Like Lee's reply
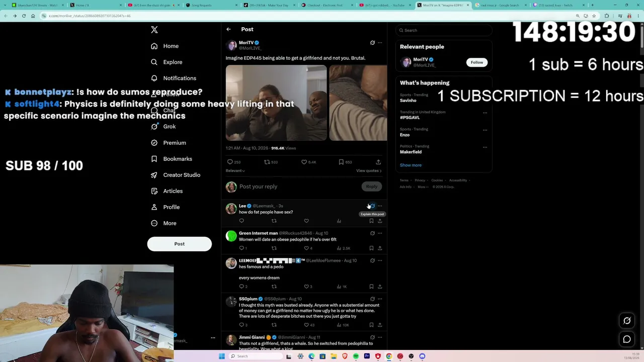This screenshot has width=644, height=362. click(x=306, y=221)
